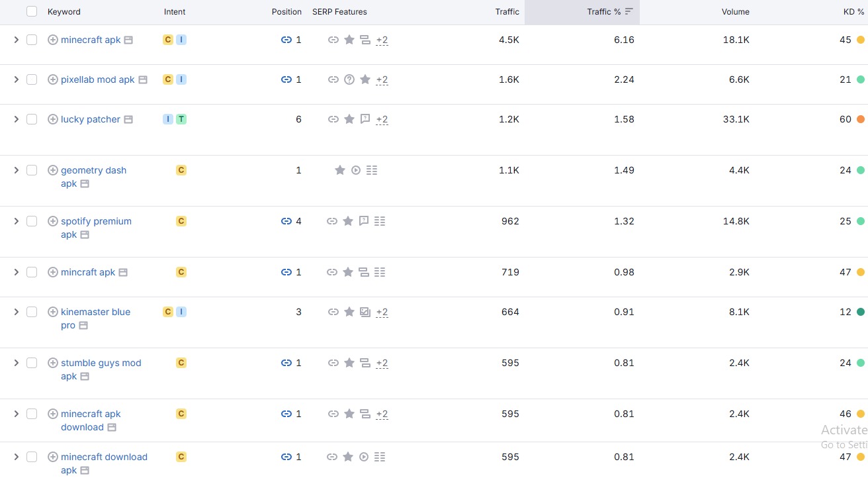Expand the minecraft apk row
Viewport: 868px width, 478px height.
point(17,40)
